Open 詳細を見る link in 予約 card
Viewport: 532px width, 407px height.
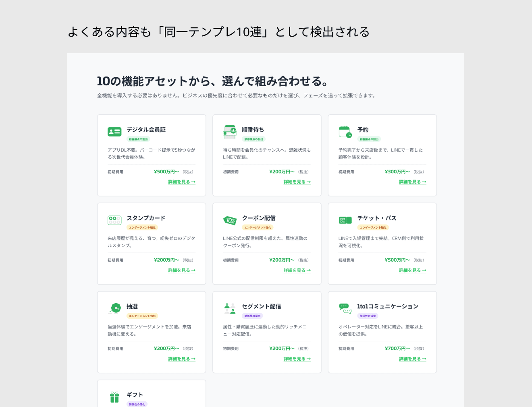pos(413,182)
